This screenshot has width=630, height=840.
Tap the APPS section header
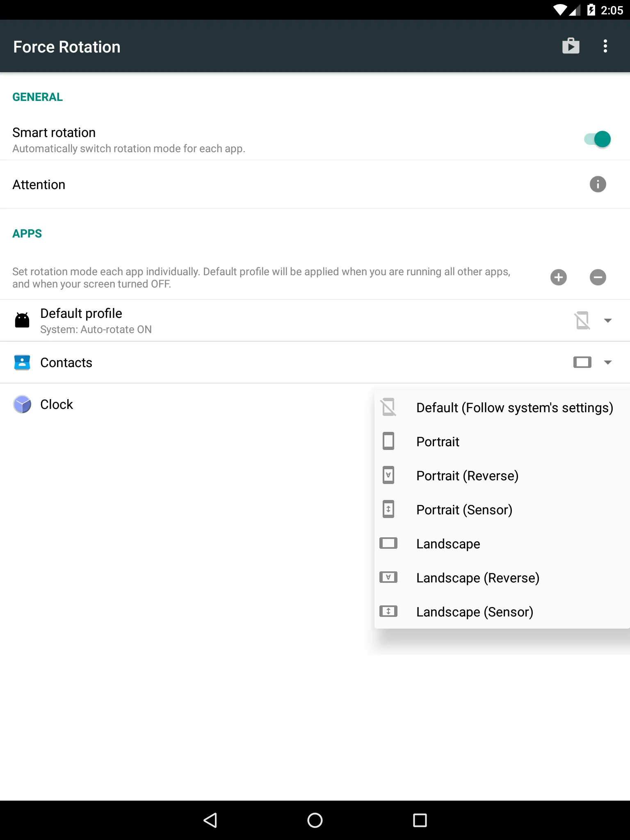coord(27,234)
